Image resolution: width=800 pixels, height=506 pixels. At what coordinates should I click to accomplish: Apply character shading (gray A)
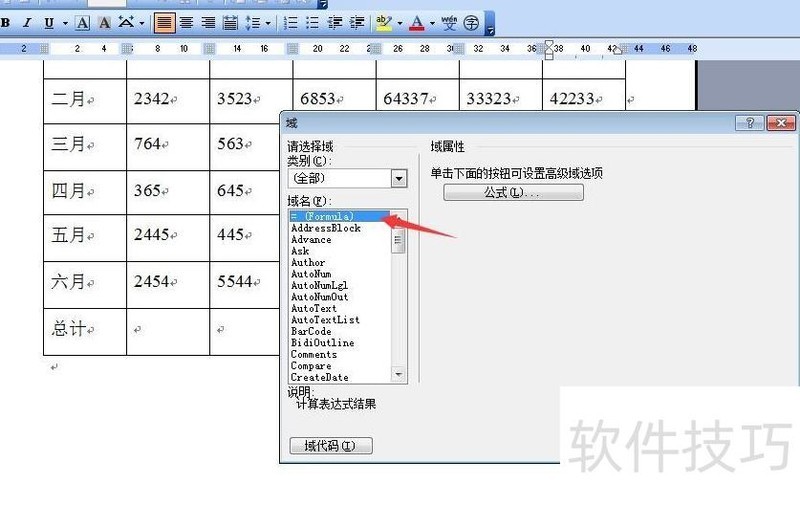[x=104, y=23]
